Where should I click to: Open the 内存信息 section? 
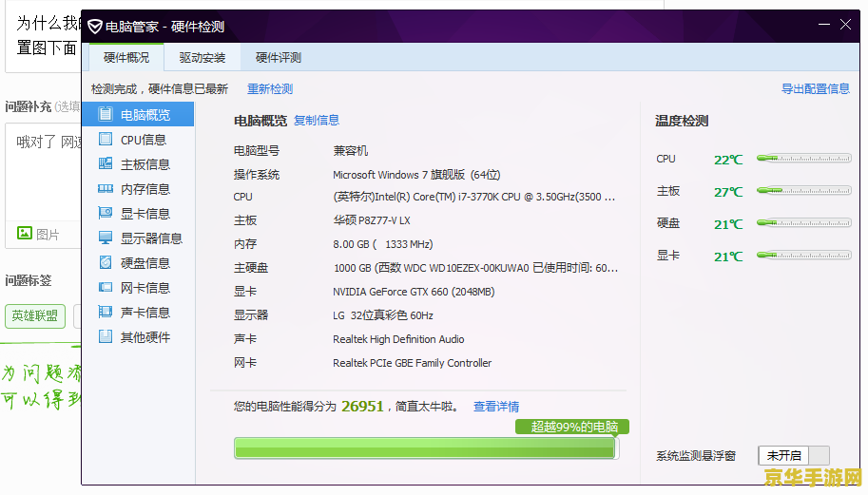pyautogui.click(x=139, y=189)
